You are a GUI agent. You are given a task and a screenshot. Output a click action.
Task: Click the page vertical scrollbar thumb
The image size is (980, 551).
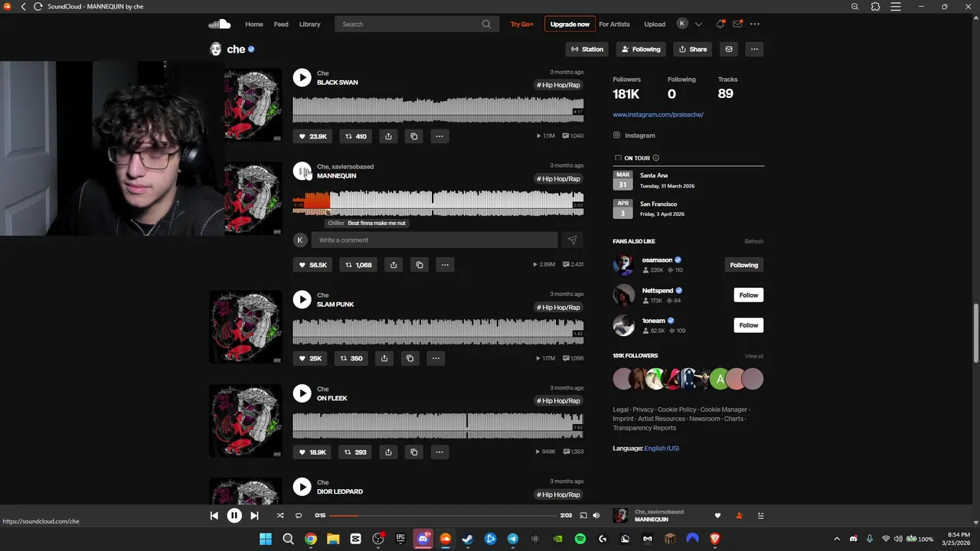(x=976, y=333)
